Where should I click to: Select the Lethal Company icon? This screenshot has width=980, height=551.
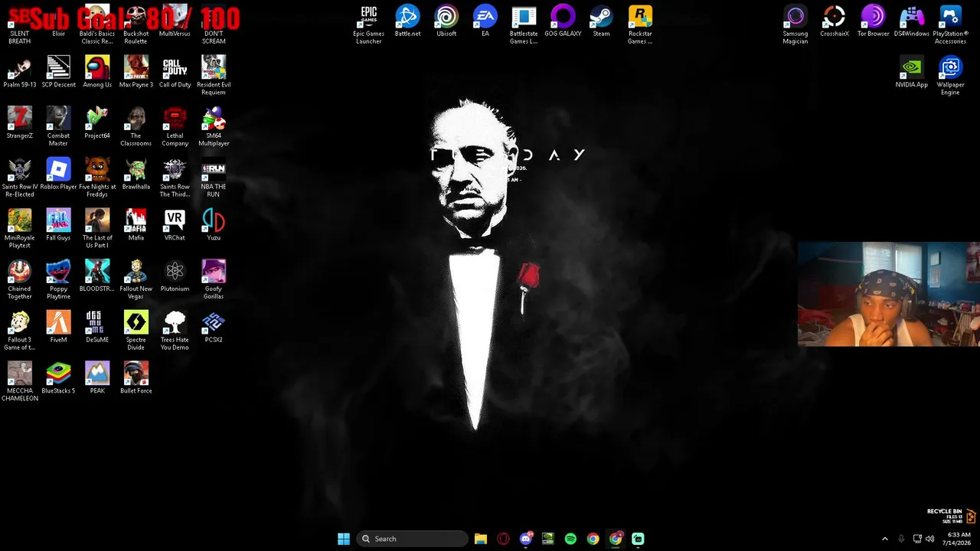(175, 127)
